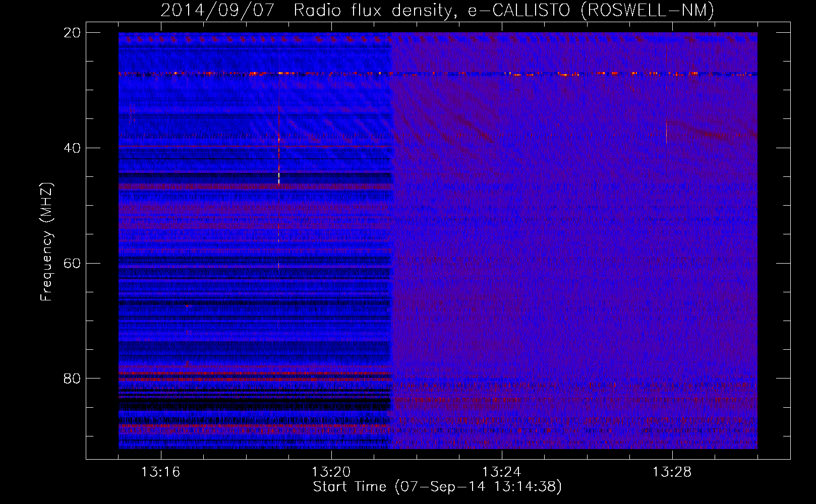
Task: Click the short white vertical spike near 13:28
Action: pos(666,132)
